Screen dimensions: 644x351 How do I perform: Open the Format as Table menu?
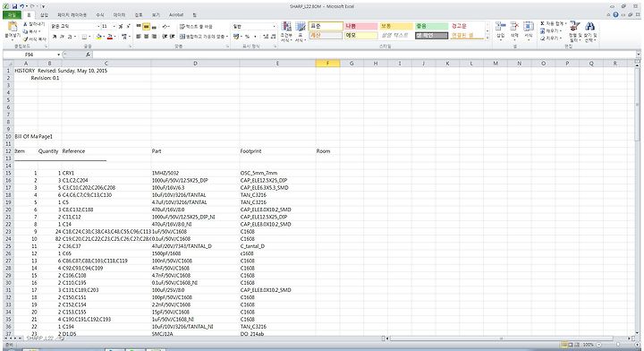(301, 31)
